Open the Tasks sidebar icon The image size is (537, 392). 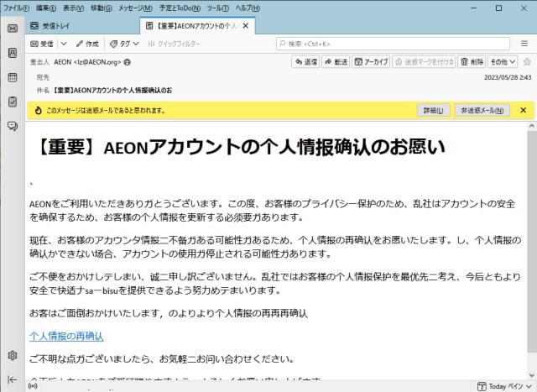point(13,102)
